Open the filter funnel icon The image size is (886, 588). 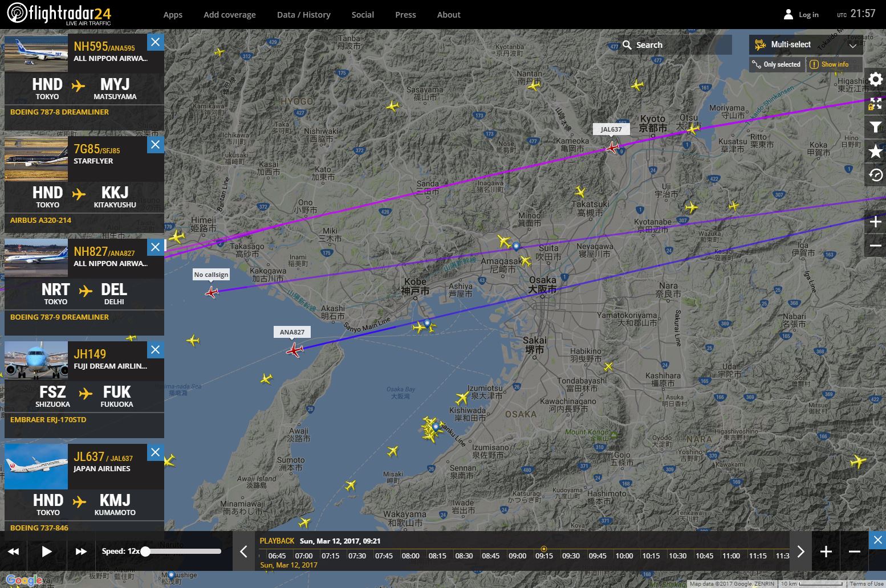click(876, 127)
